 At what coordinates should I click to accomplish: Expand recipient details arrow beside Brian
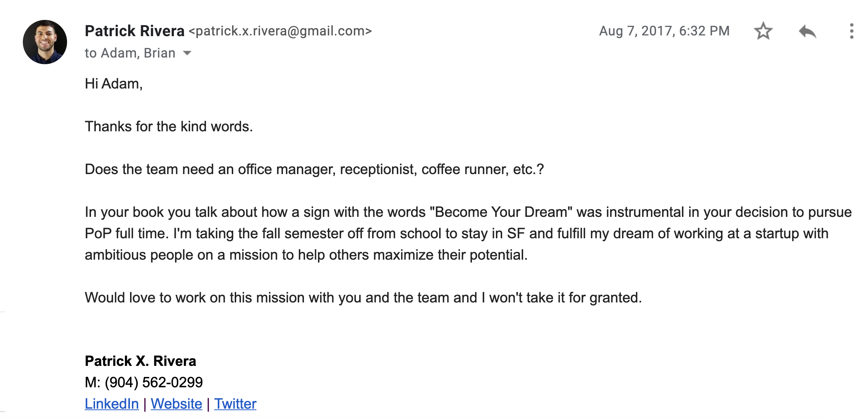click(187, 53)
